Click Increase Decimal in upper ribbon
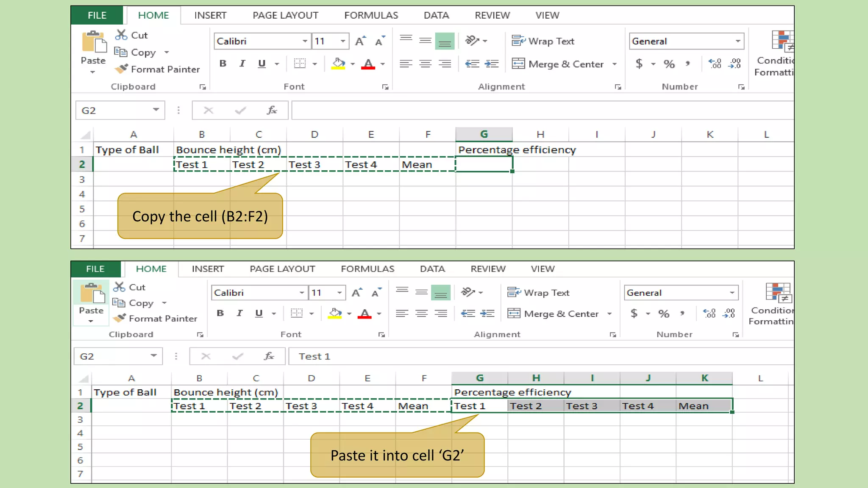 click(715, 64)
